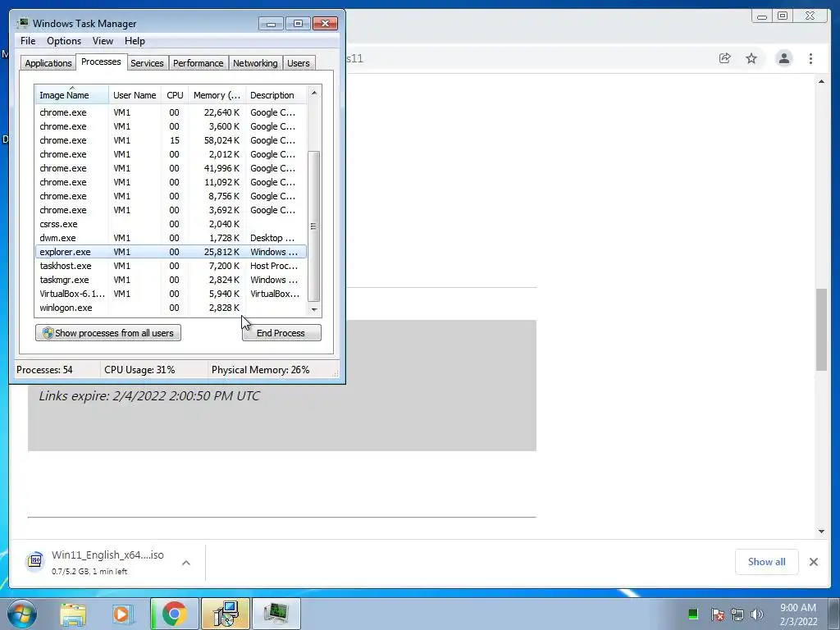Open the network tray icon
This screenshot has height=630, width=840.
(737, 614)
